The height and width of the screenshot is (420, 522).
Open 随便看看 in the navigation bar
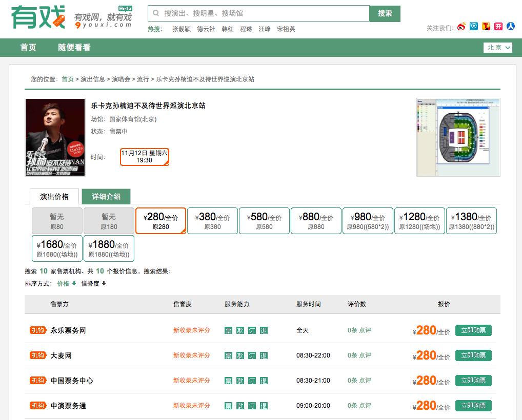[x=74, y=48]
